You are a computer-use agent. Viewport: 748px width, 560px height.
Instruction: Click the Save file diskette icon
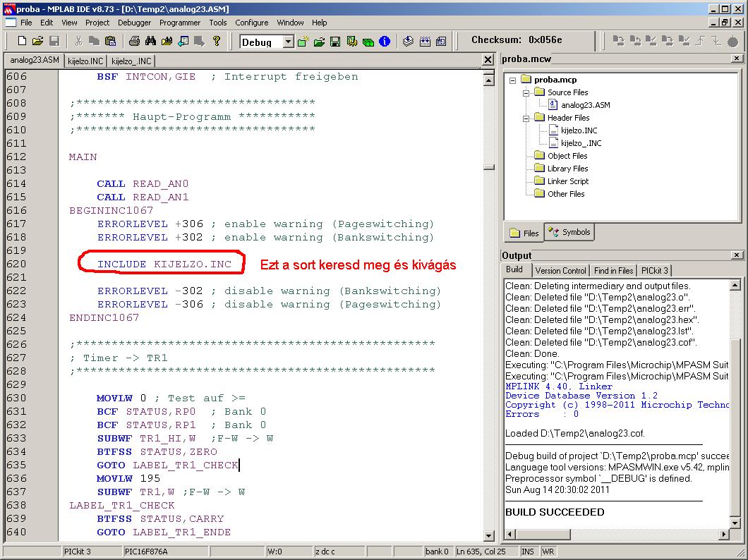pyautogui.click(x=54, y=41)
